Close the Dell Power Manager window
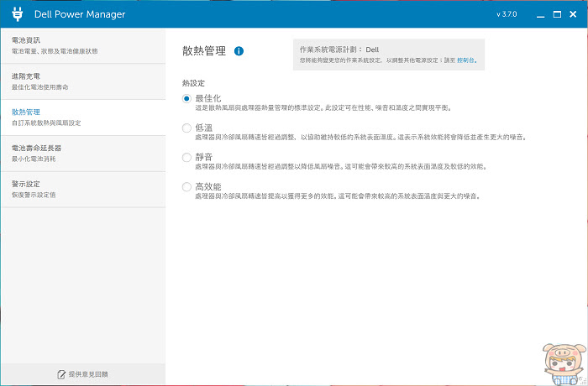Screen dimensions: 588x386 point(573,14)
